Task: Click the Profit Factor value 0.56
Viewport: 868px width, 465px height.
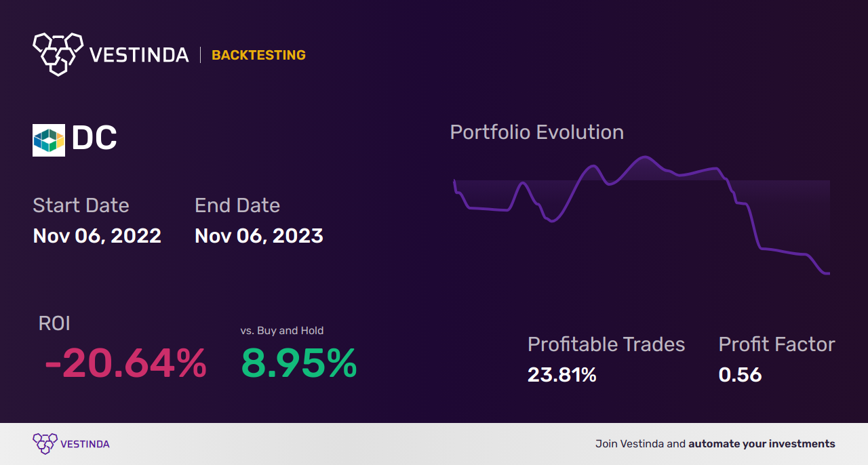Action: 740,375
